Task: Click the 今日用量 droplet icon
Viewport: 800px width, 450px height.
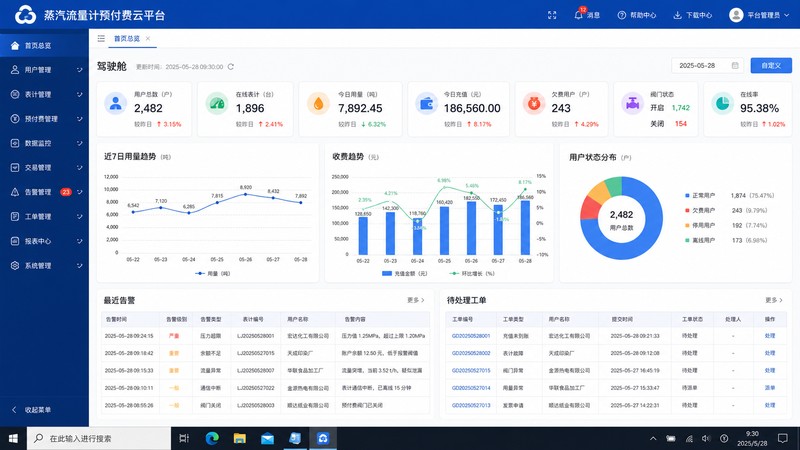Action: [318, 104]
